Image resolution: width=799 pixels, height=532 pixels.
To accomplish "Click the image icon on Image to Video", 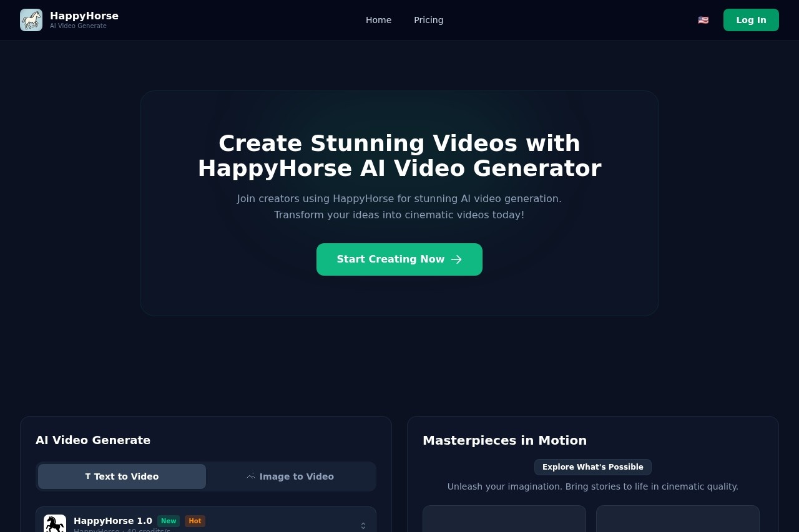I will [x=251, y=476].
